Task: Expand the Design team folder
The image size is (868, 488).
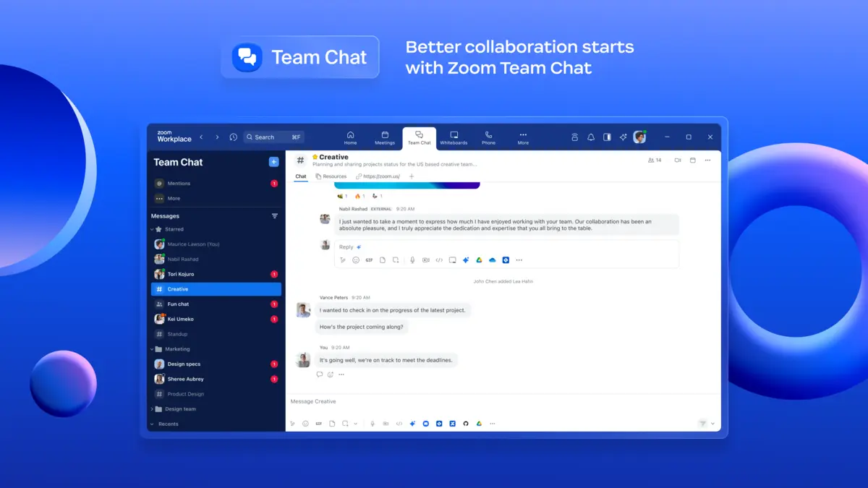Action: click(x=152, y=409)
